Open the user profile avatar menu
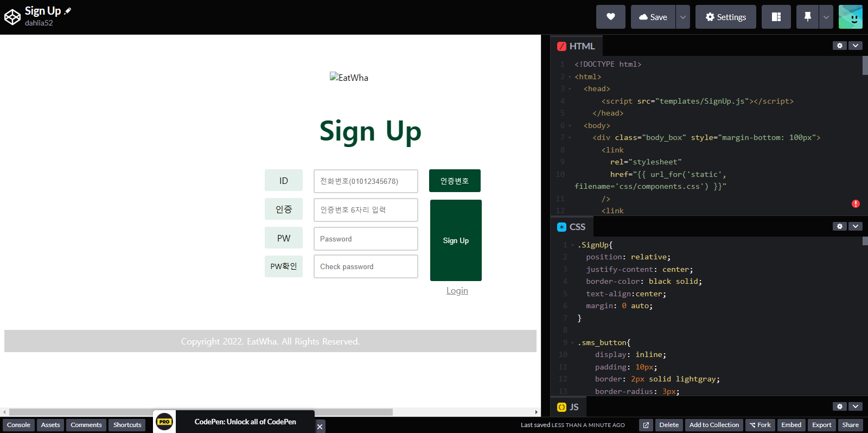868x433 pixels. point(851,17)
